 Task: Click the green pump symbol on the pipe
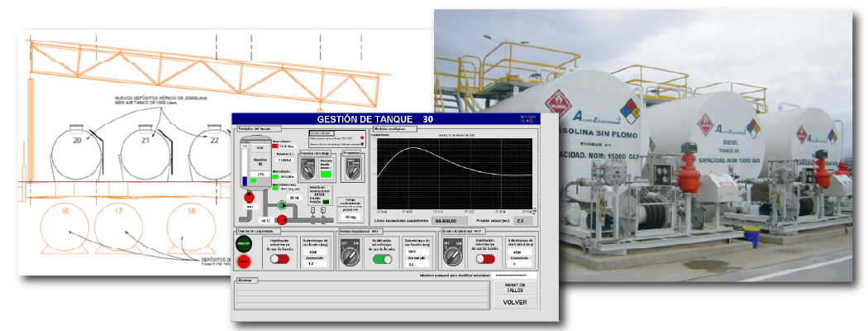click(282, 203)
